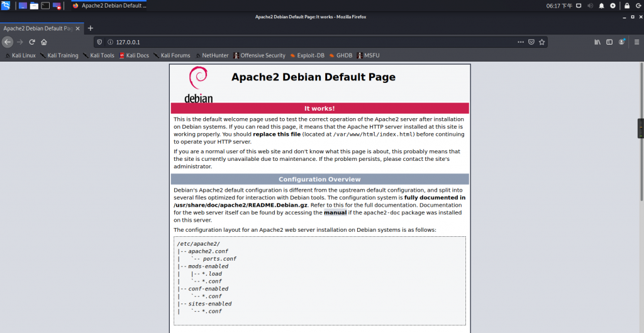Click the Debian logo on the page
This screenshot has height=333, width=644.
point(198,84)
